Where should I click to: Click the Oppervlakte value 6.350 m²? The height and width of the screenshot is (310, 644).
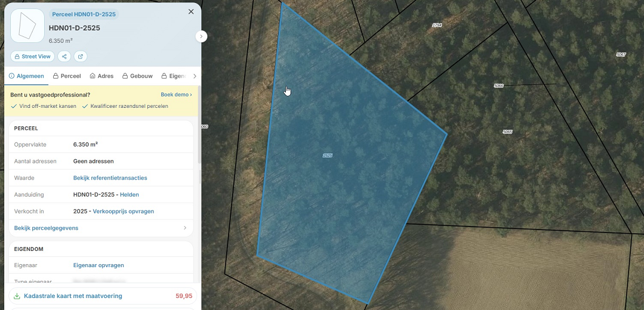point(85,145)
